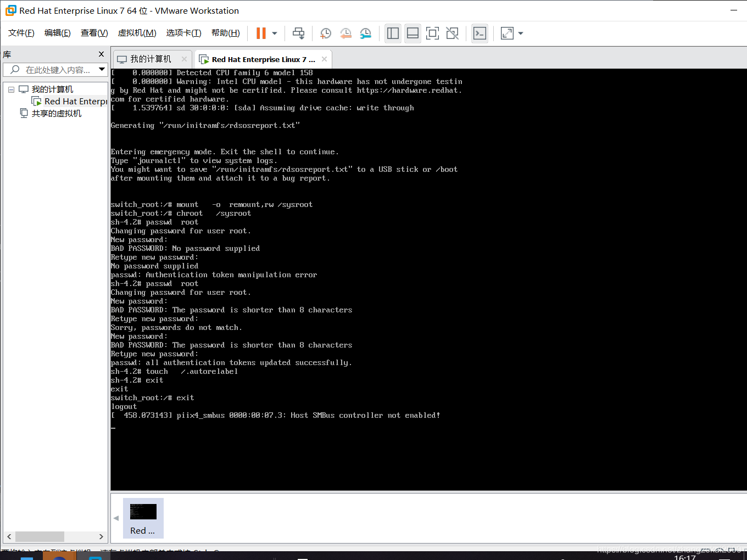Viewport: 747px width, 560px height.
Task: Click the Red VM thumbnail
Action: 143,518
